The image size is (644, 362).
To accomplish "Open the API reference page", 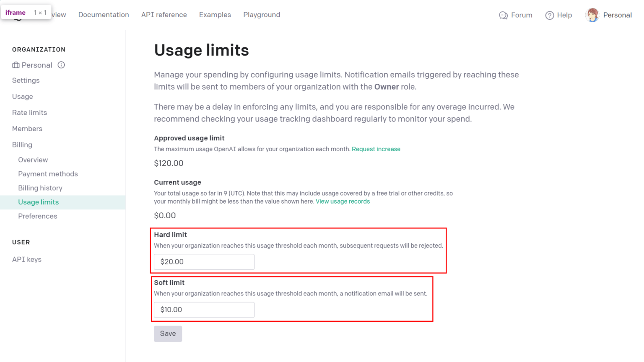I will 164,15.
